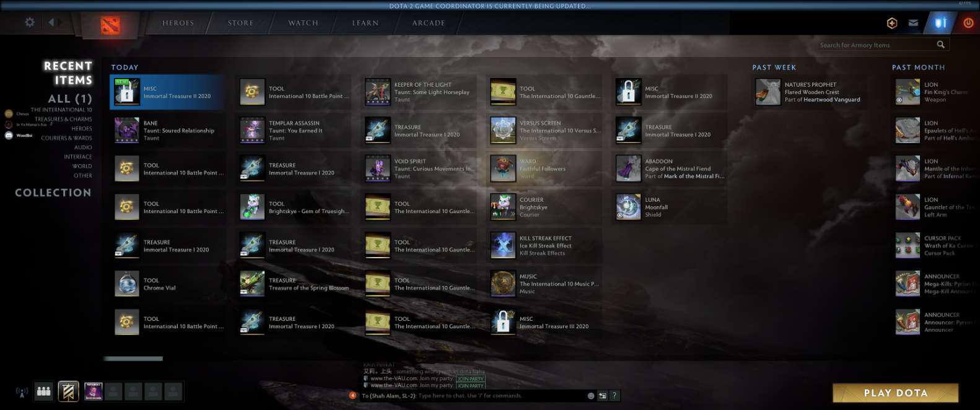The image size is (980, 410).
Task: Open the party members icon
Action: [43, 391]
